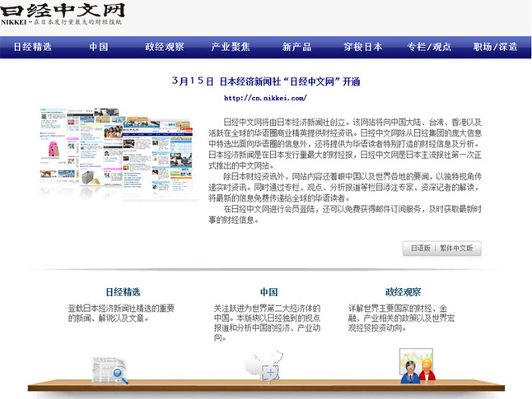Click the NIKKEI tagline under logo
Viewport: 532px width, 399px height.
(61, 22)
